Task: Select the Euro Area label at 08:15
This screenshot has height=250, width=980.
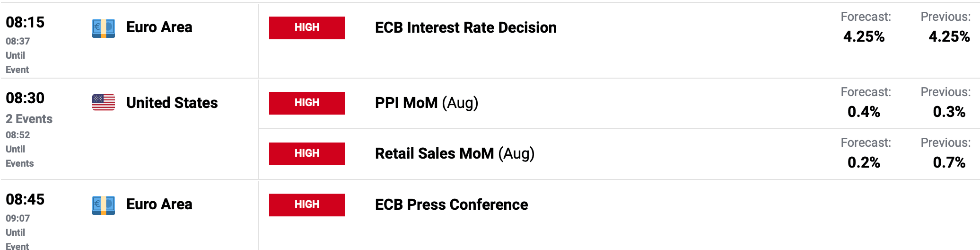Action: click(x=159, y=27)
